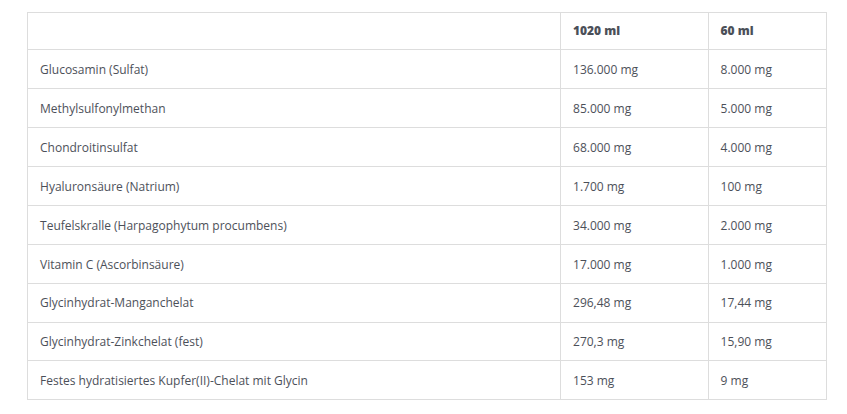Select the 100 mg value cell

741,187
